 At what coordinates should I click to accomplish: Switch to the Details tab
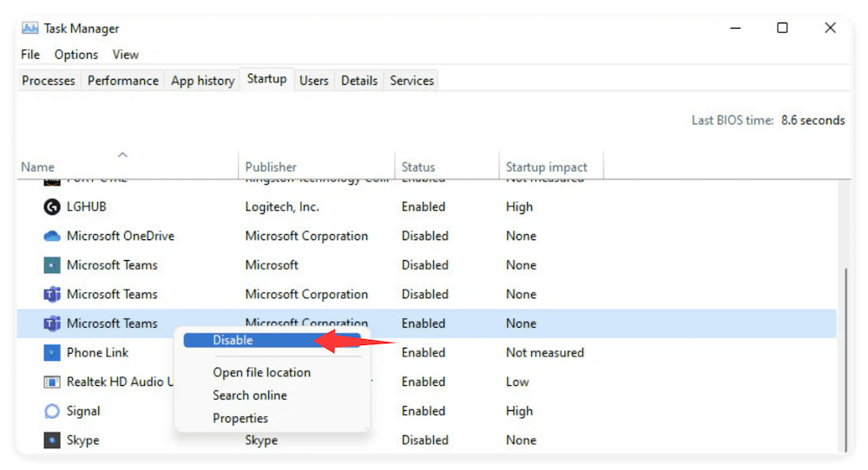click(x=359, y=81)
